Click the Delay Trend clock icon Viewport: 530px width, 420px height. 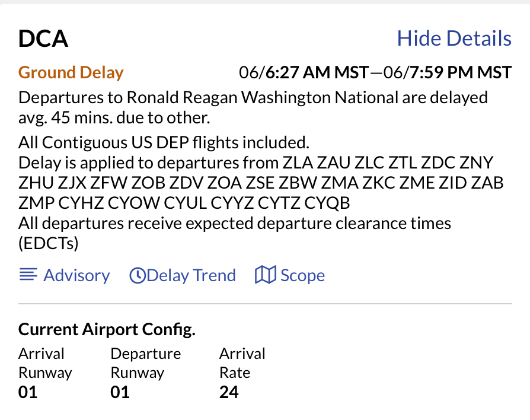(138, 275)
